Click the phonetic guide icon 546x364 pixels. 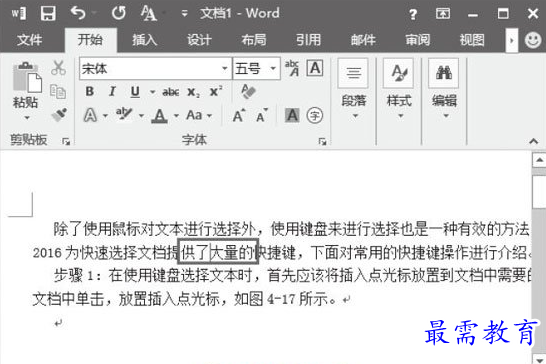click(292, 68)
